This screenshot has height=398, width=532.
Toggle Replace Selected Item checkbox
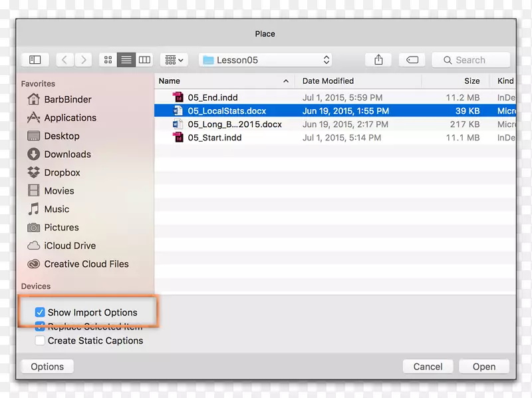tap(40, 326)
